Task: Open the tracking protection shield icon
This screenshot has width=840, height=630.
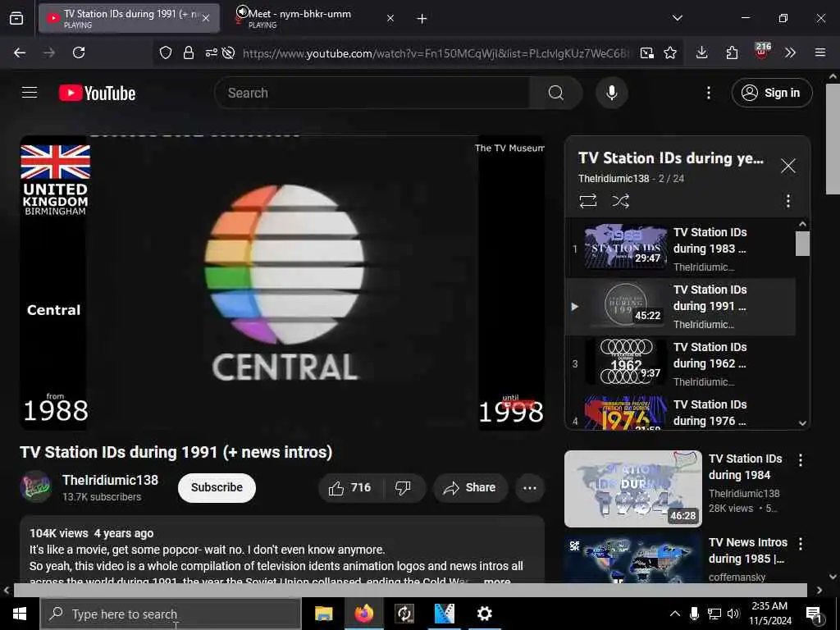Action: (x=166, y=52)
